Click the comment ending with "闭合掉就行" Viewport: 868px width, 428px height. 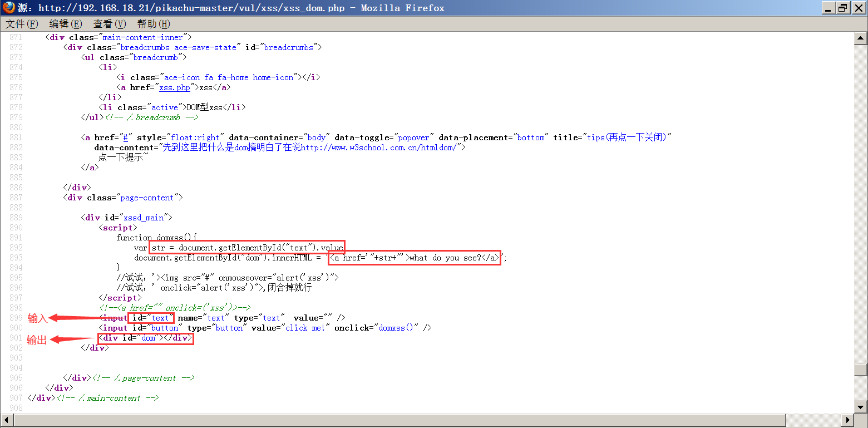pyautogui.click(x=214, y=288)
